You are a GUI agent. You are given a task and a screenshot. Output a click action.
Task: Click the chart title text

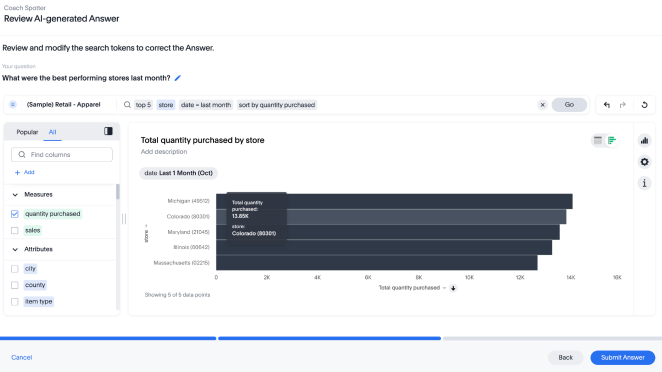(203, 140)
